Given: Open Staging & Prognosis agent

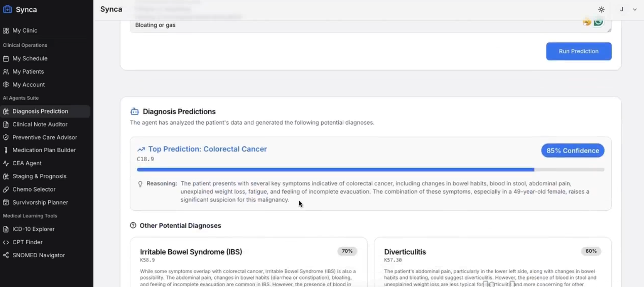Looking at the screenshot, I should click(x=39, y=176).
